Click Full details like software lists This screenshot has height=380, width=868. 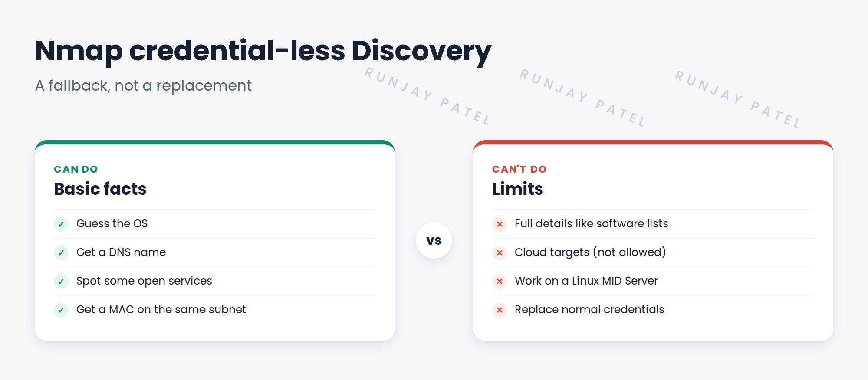point(591,223)
